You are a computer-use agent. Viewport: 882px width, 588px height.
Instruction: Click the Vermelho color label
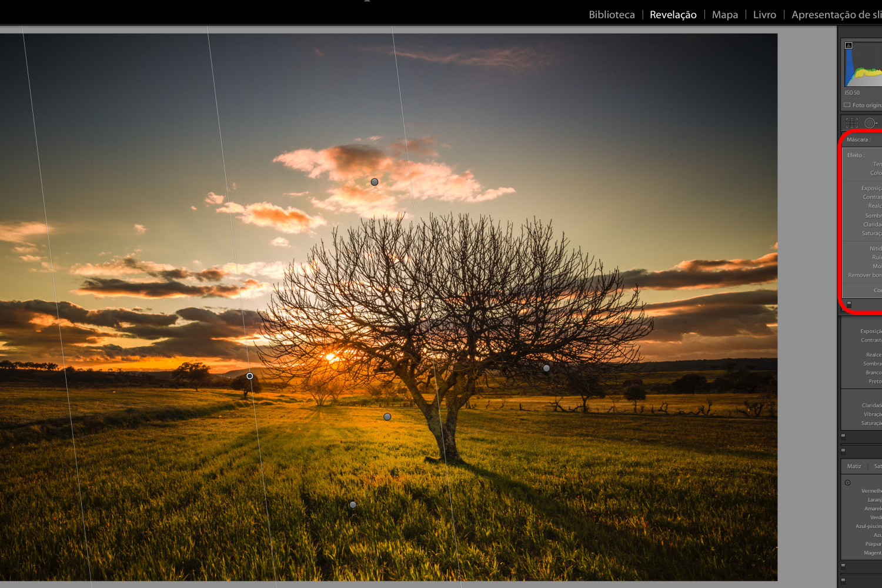871,491
